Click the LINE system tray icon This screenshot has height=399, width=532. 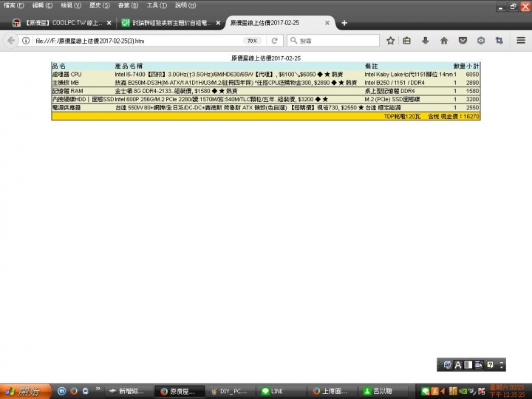pos(425,391)
